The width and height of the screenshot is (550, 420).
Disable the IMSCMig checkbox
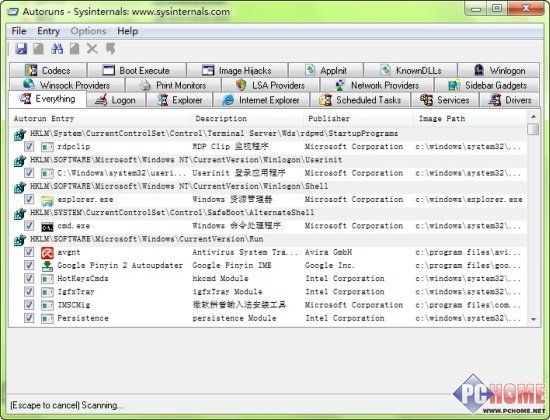coord(29,305)
